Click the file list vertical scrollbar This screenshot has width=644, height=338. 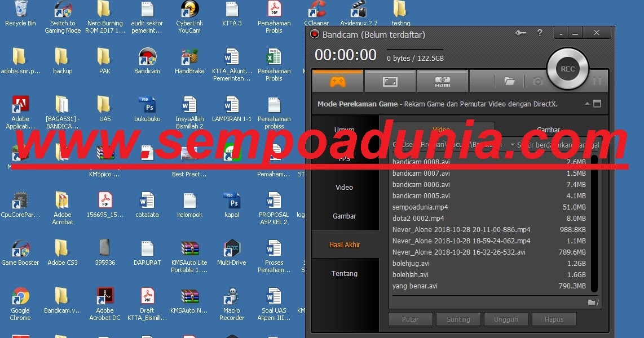click(x=594, y=224)
